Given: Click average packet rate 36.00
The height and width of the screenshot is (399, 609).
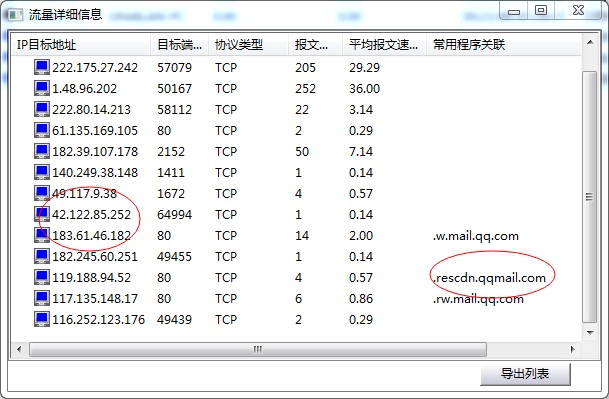Looking at the screenshot, I should coord(364,89).
